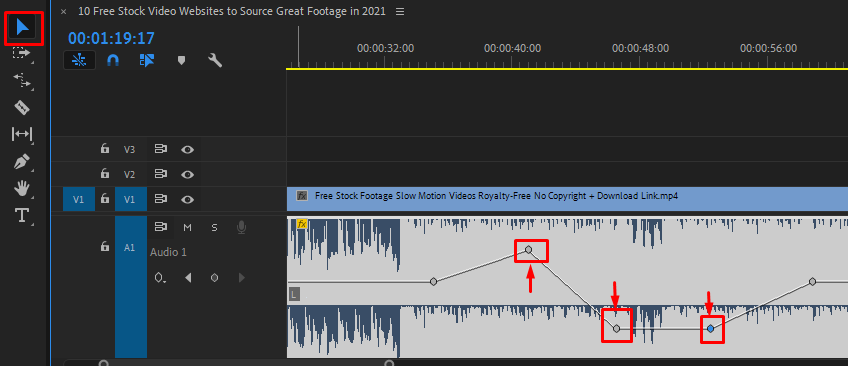Screen dimensions: 848x366
Task: Toggle A1 track targeting
Action: 131,287
